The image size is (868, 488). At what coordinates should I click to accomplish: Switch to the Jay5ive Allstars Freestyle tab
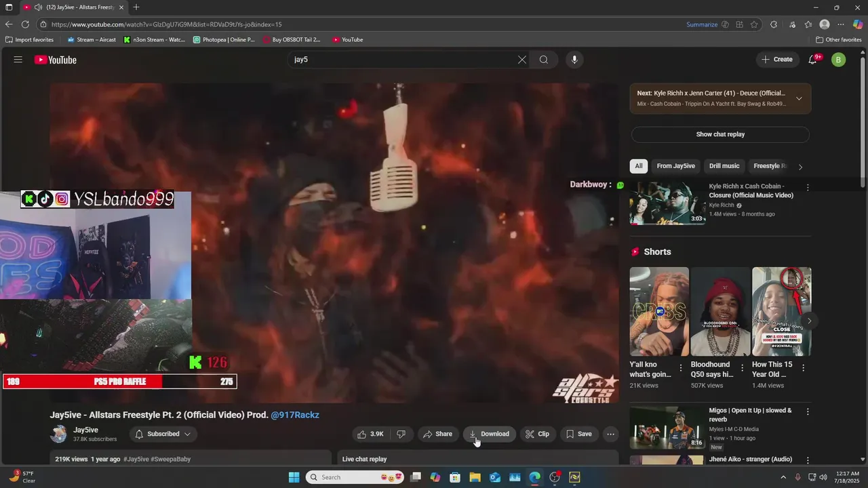(73, 7)
